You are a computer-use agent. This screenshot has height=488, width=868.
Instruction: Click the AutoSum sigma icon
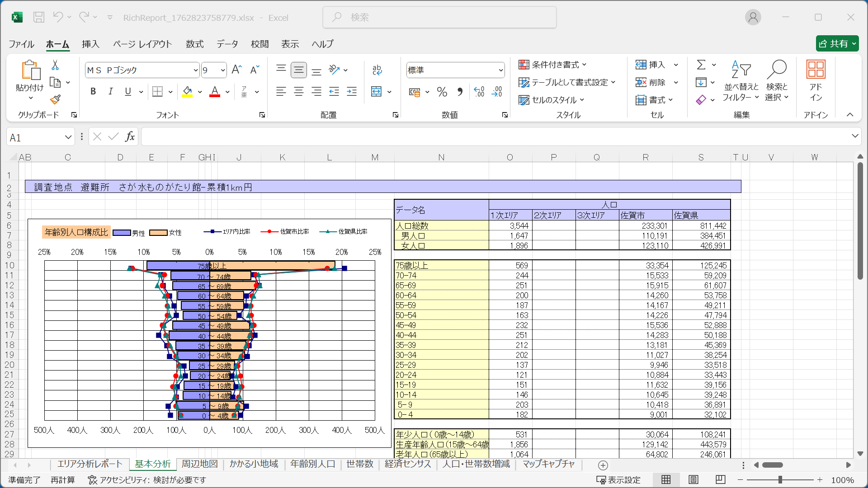click(x=701, y=65)
